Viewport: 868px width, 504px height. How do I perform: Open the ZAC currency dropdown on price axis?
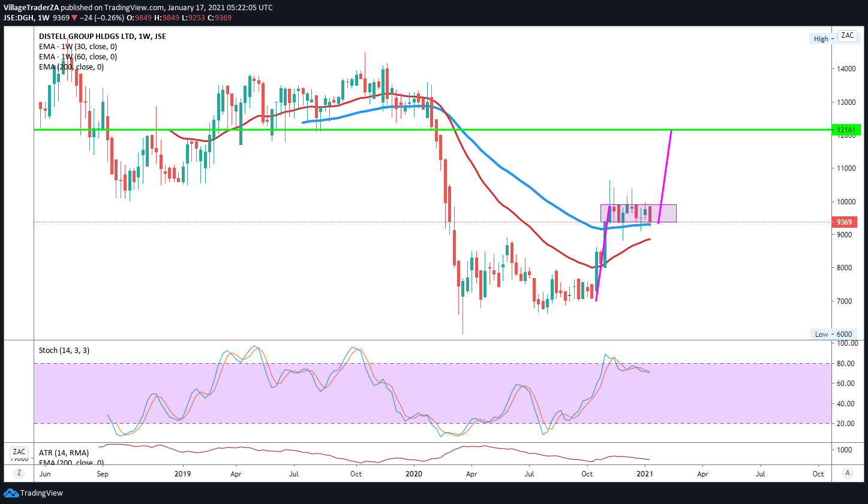[847, 36]
